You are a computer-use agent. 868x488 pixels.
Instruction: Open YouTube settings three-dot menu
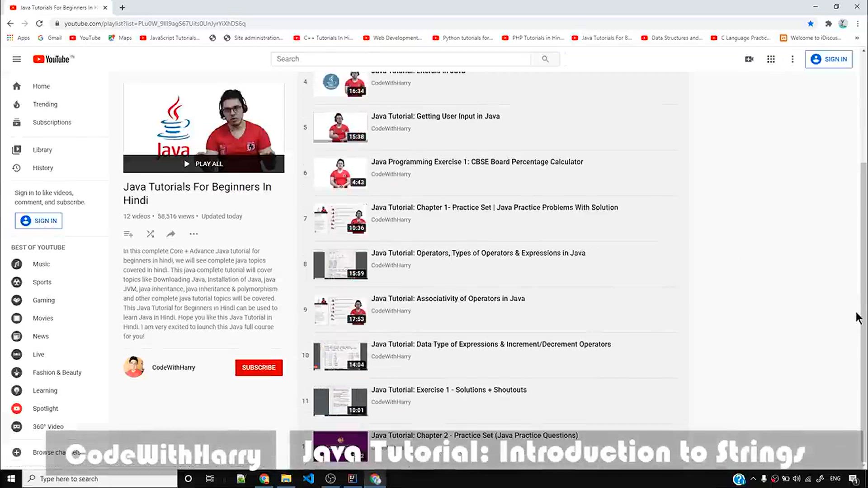tap(793, 59)
